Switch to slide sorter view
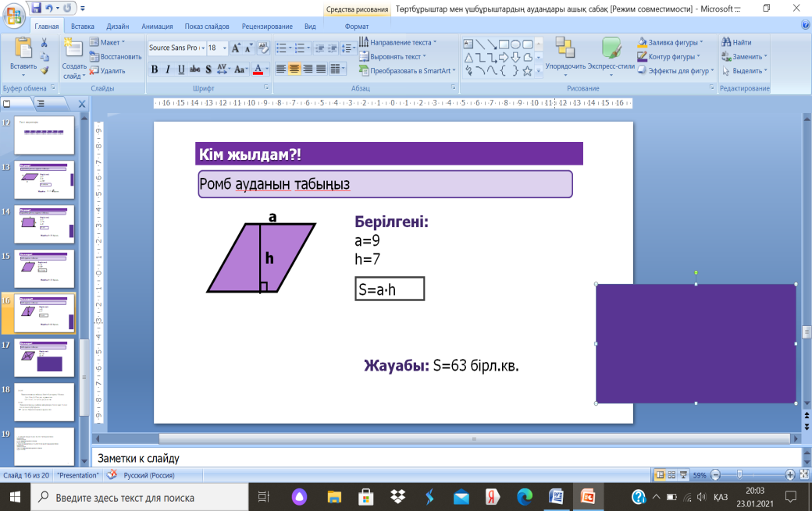This screenshot has width=812, height=511. [x=671, y=475]
